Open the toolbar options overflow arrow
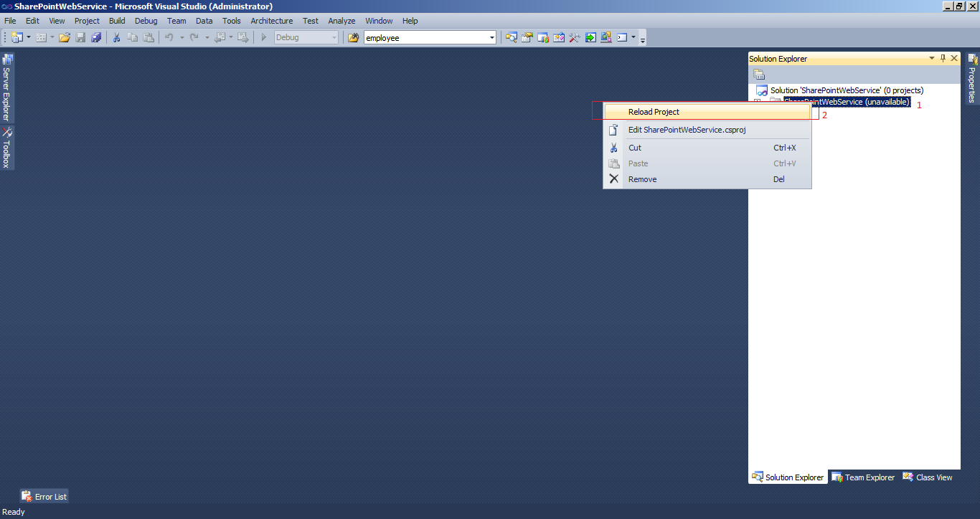Screen dimensions: 980x519 (643, 39)
